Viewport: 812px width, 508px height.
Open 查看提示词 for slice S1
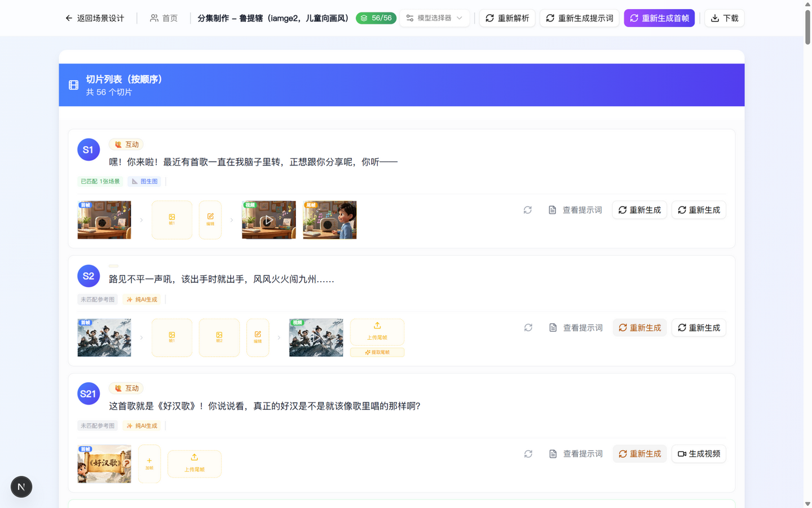click(575, 210)
